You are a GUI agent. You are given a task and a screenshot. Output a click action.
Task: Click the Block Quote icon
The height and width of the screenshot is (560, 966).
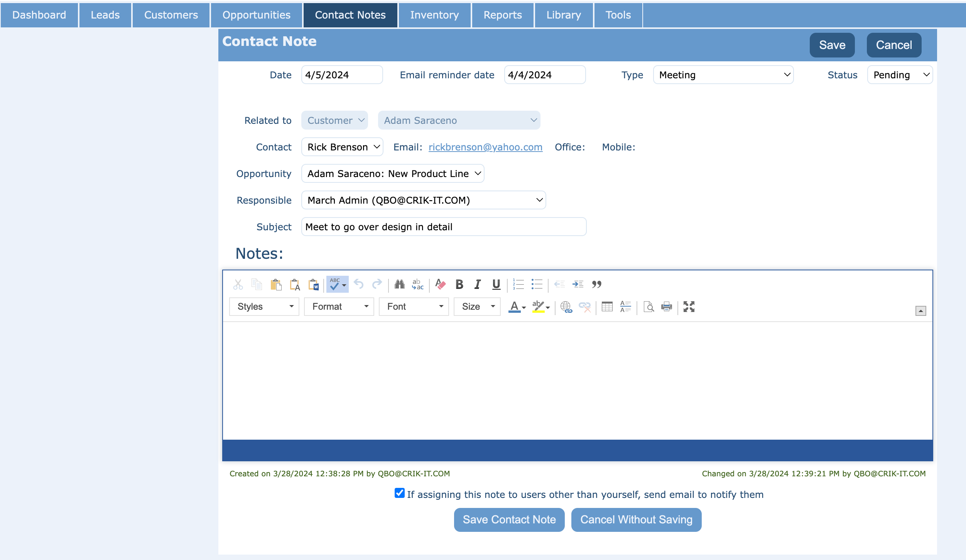[x=596, y=284]
